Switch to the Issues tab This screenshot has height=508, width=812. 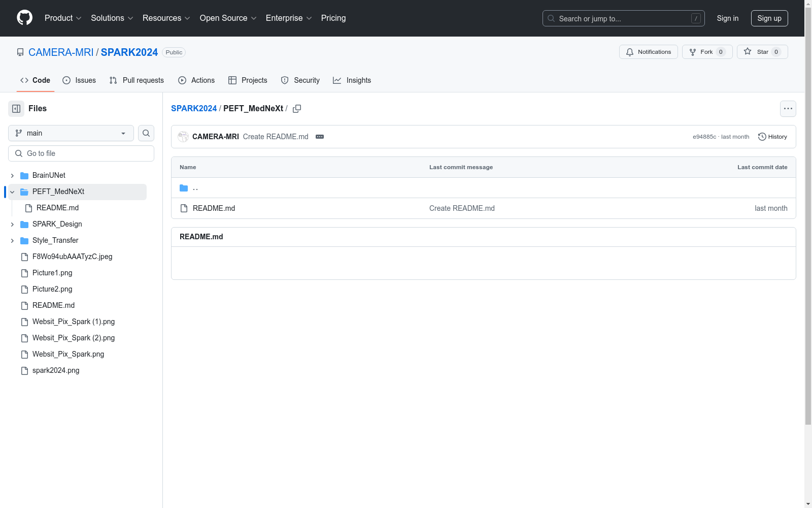(x=79, y=80)
